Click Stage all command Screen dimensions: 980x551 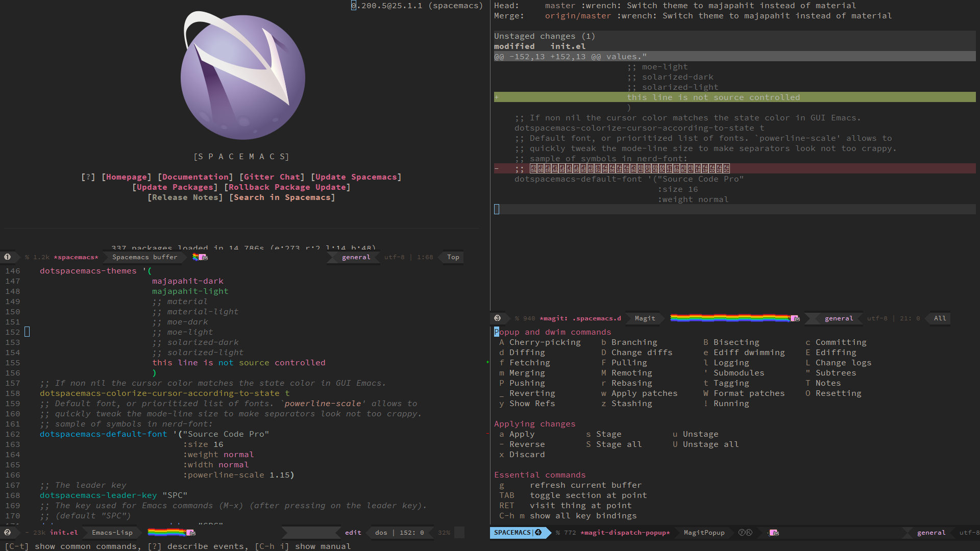(x=614, y=444)
